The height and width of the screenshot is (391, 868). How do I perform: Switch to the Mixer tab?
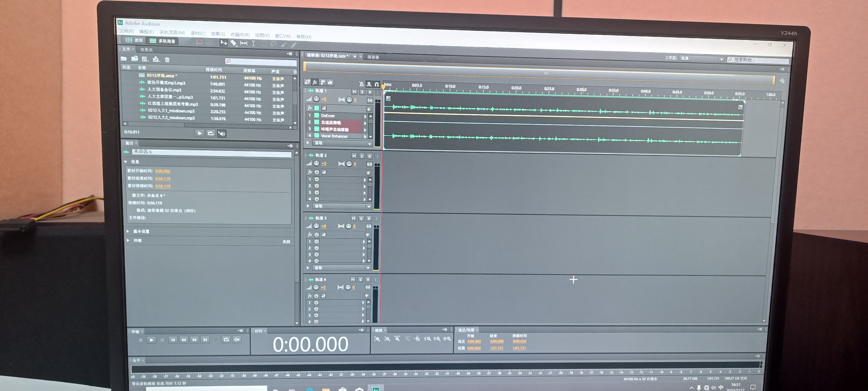click(373, 57)
